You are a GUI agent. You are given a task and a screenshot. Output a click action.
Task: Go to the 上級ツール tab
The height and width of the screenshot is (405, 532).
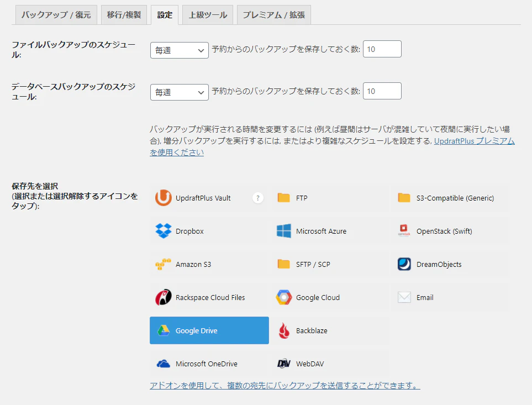point(208,15)
